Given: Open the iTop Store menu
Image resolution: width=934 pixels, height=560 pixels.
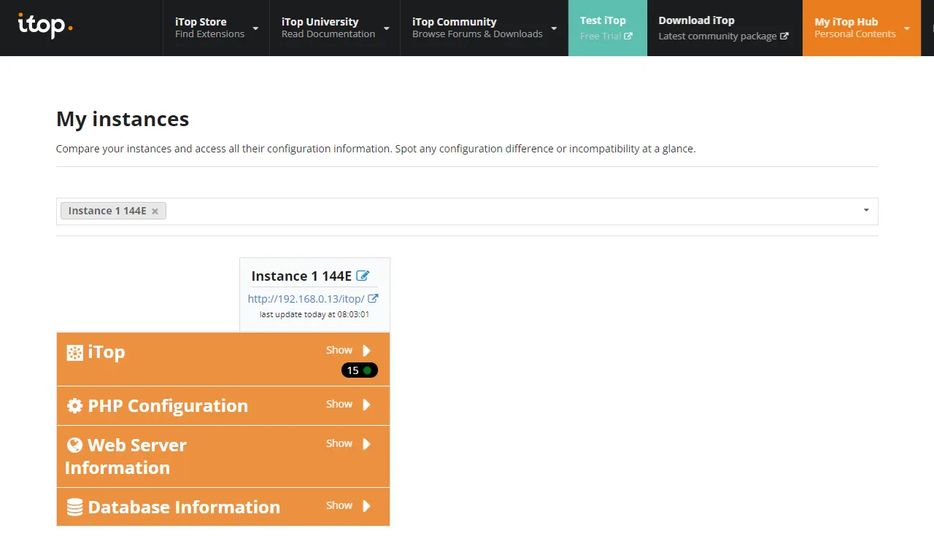Looking at the screenshot, I should pos(216,28).
